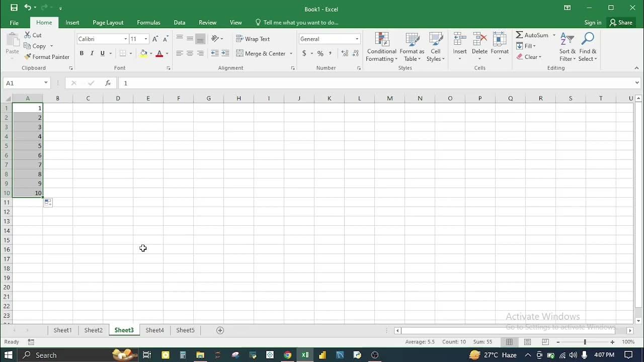Screen dimensions: 644x362
Task: Open the Clear dropdown in Editing group
Action: (x=529, y=57)
